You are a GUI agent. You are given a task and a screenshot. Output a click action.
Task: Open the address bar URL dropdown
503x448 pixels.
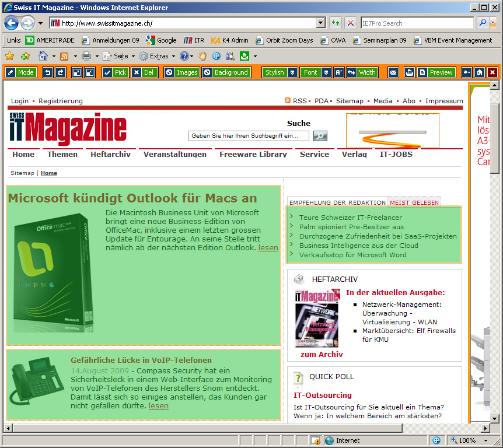click(320, 23)
